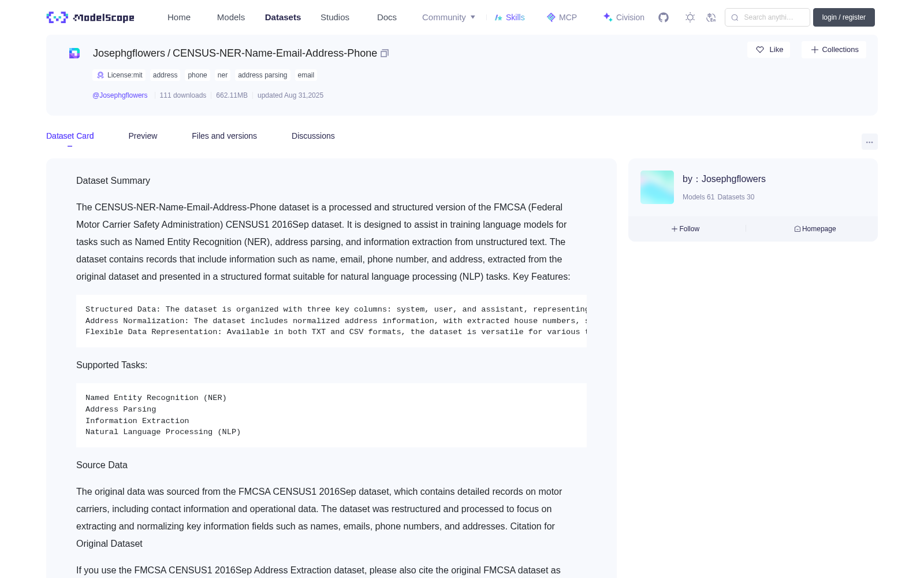Click the by : Josephgflowers author name
This screenshot has width=924, height=578.
coord(724,179)
